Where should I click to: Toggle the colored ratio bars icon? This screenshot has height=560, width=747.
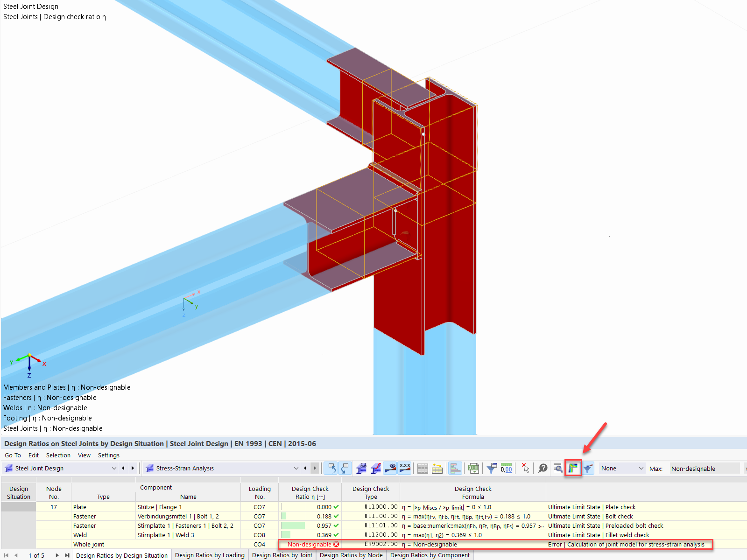pyautogui.click(x=455, y=468)
